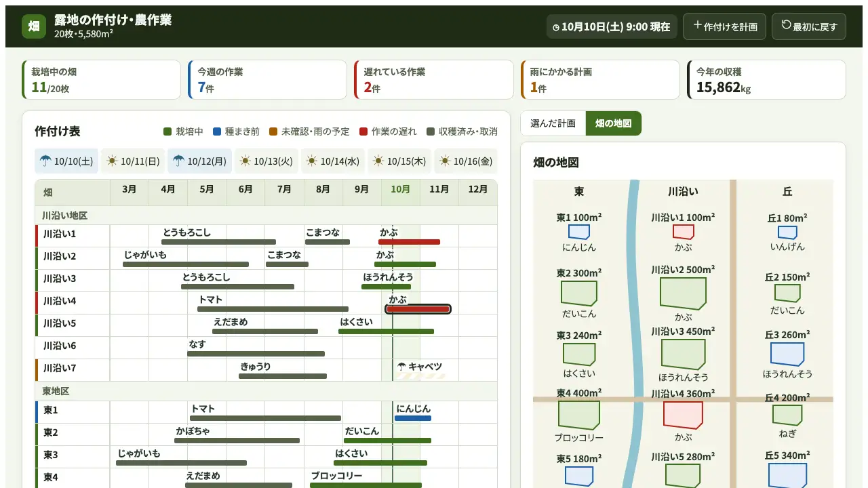Select the umbrella icon for 10/12(月)
Screen dimensions: 868x488
tap(178, 161)
